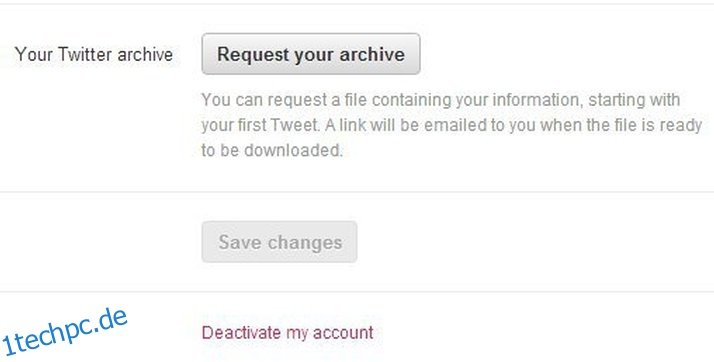Click the 'You can request a file' description line
The height and width of the screenshot is (362, 714).
coord(441,100)
